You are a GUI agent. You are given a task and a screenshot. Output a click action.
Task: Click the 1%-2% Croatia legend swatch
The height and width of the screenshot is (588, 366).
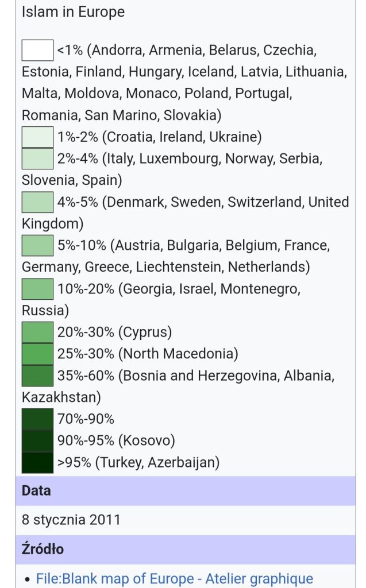[x=37, y=137]
